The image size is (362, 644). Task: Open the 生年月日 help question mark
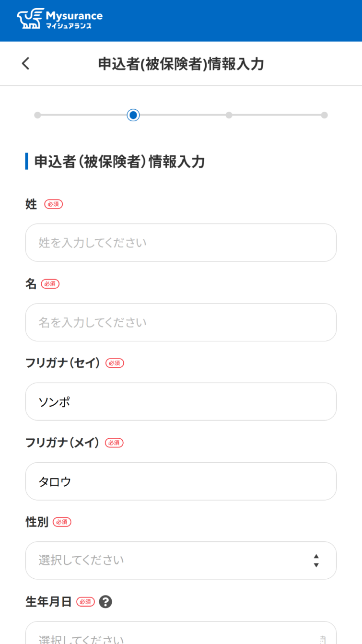105,602
